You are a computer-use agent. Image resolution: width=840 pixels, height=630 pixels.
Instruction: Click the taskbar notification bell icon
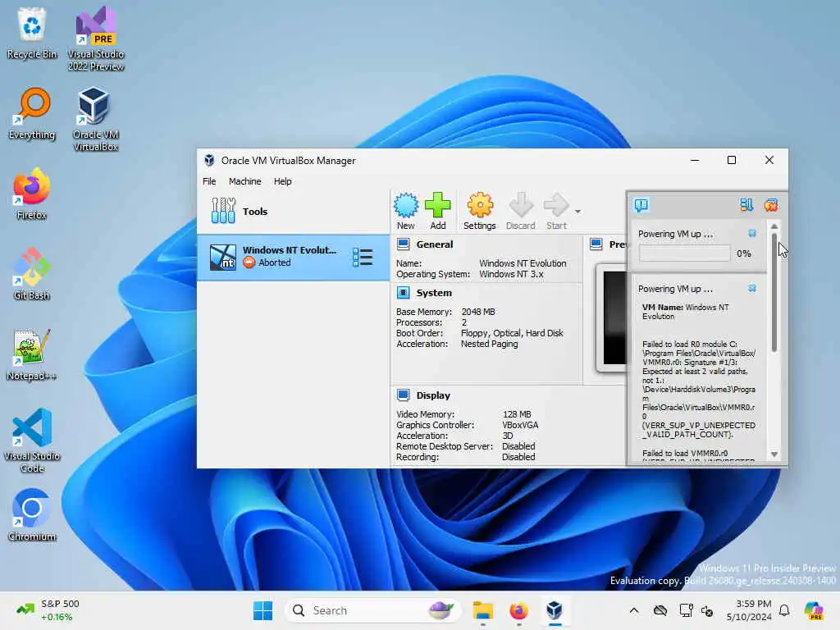tap(784, 610)
